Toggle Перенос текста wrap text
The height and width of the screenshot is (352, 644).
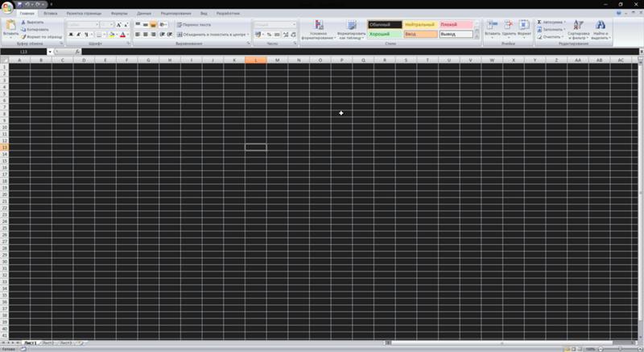point(193,25)
